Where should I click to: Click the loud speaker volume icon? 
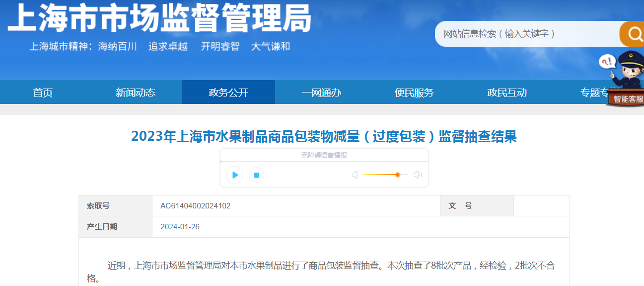coord(418,175)
